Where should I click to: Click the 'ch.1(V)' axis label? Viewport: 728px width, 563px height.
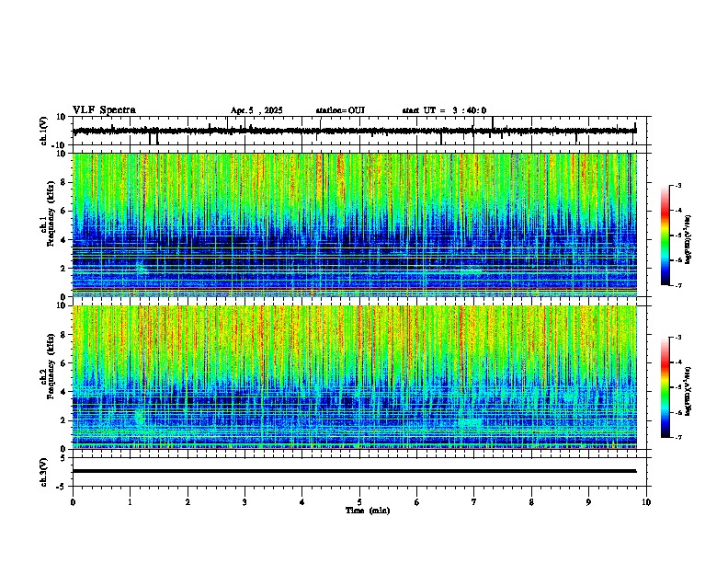44,131
